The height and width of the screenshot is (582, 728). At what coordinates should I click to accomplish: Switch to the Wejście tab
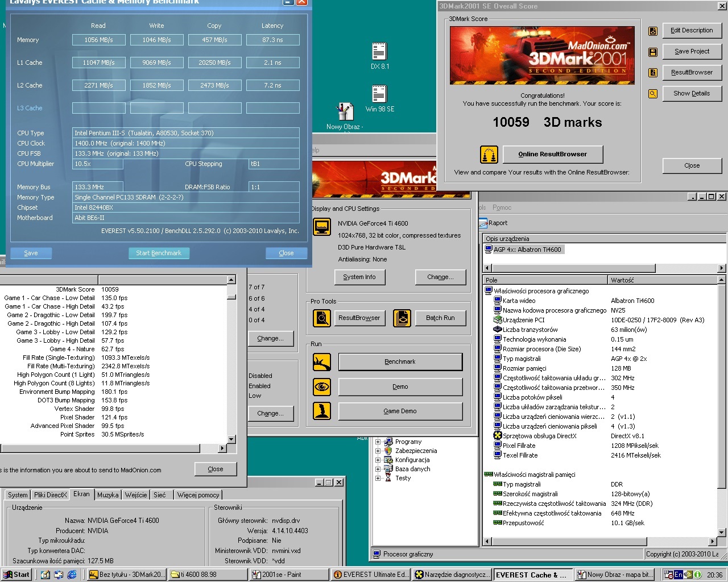136,495
